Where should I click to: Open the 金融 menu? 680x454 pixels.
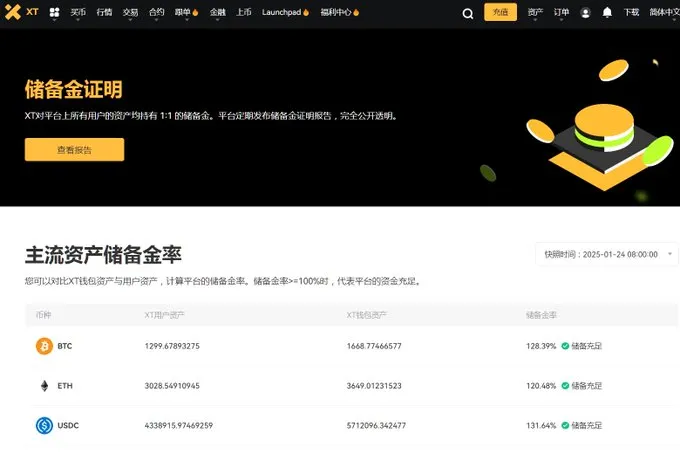tap(218, 12)
